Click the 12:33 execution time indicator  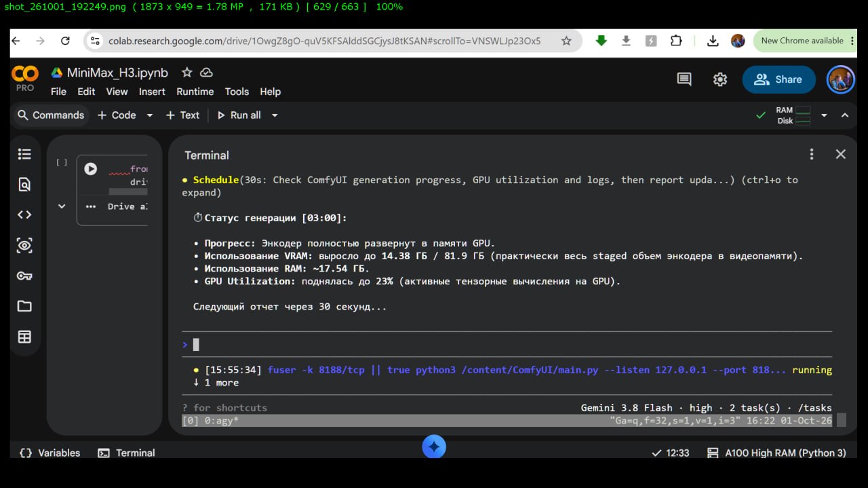click(670, 453)
